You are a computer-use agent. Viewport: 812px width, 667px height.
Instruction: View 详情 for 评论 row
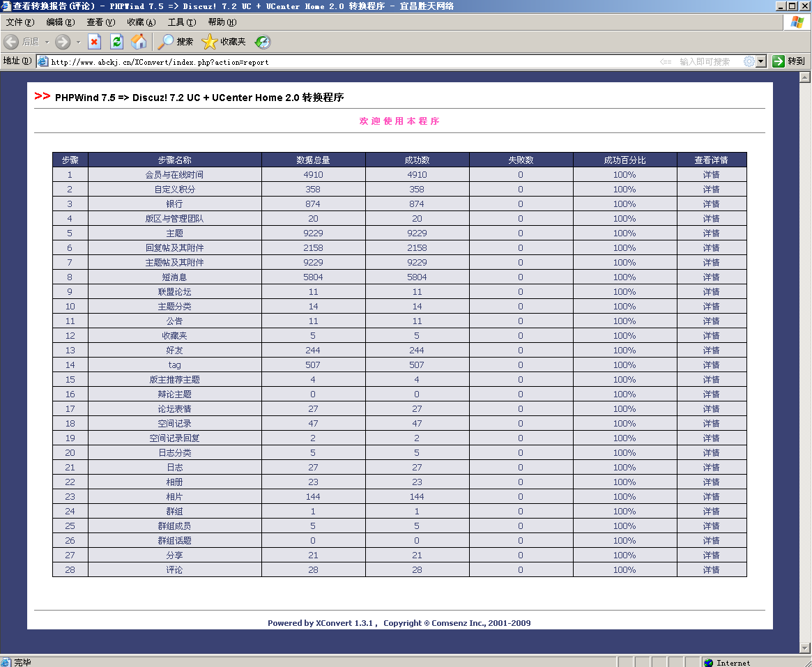(x=712, y=569)
